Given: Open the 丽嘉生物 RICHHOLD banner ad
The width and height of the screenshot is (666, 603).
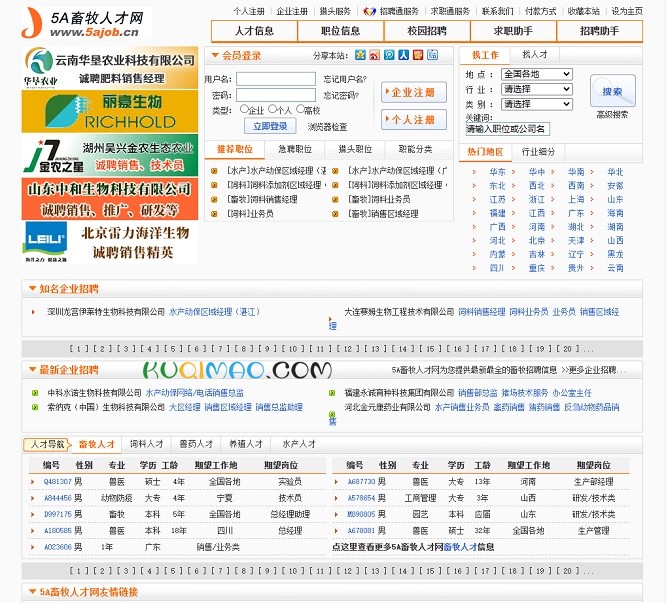Looking at the screenshot, I should [110, 111].
